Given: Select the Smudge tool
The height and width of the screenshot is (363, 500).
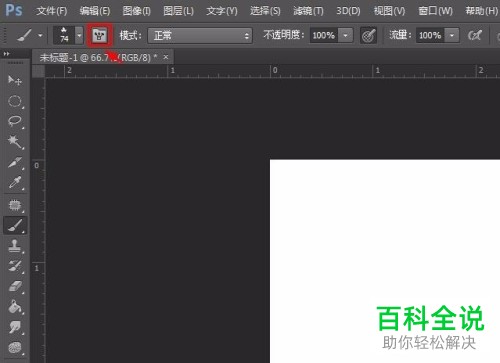Looking at the screenshot, I should (x=15, y=327).
